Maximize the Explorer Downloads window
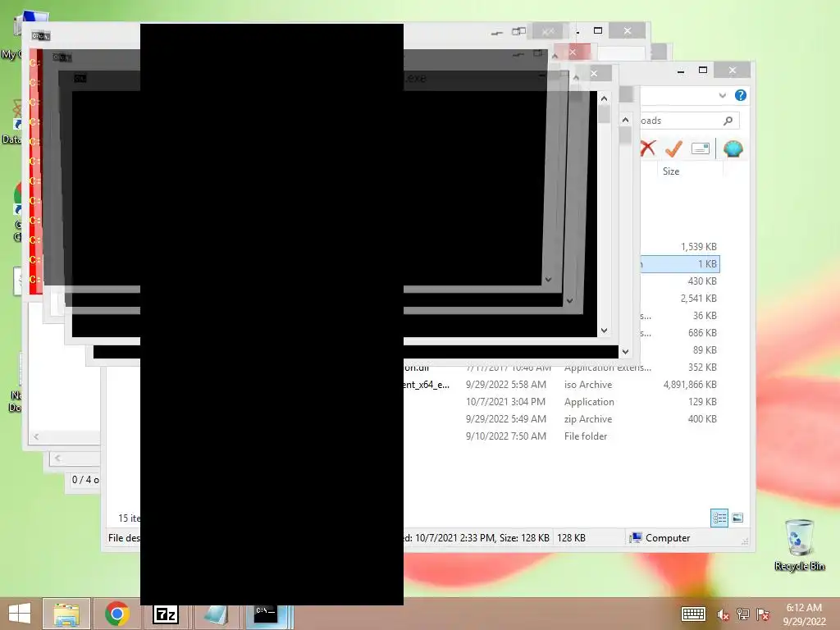This screenshot has width=840, height=630. point(703,71)
